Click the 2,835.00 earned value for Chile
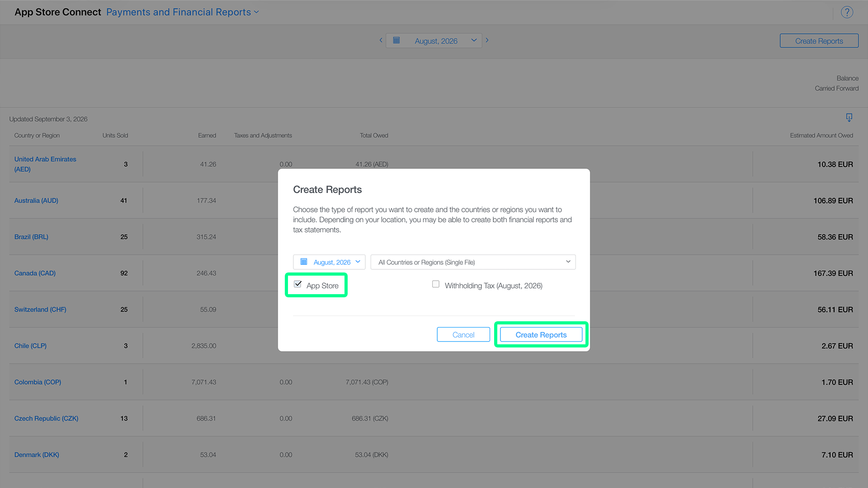 (x=203, y=346)
